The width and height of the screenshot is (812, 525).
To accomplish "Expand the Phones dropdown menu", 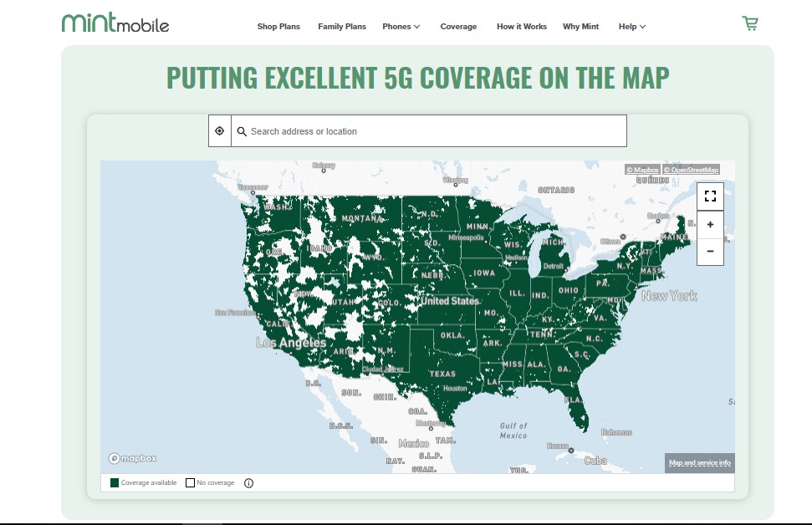I will 401,27.
